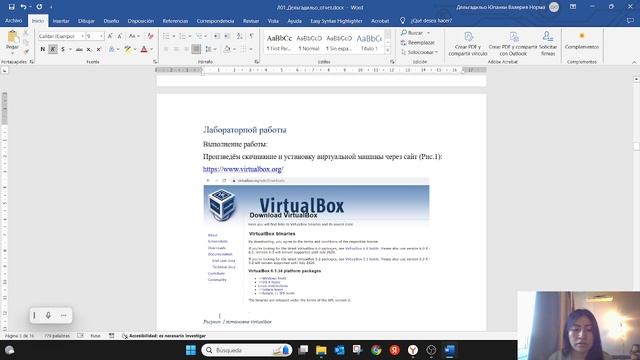Clear all formatting icon

(x=150, y=36)
